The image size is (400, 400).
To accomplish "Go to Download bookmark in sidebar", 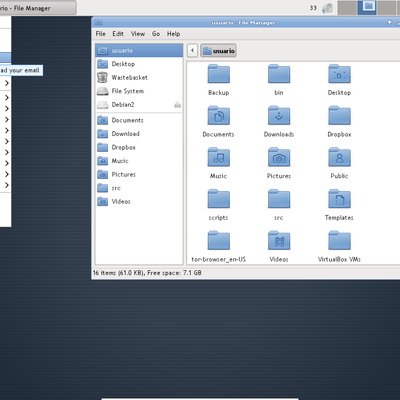I will point(139,134).
